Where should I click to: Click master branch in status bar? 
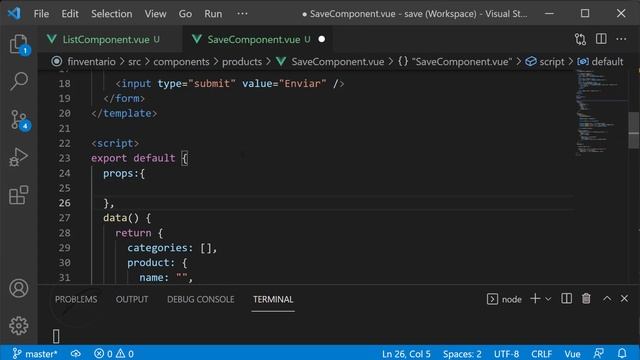pyautogui.click(x=35, y=353)
